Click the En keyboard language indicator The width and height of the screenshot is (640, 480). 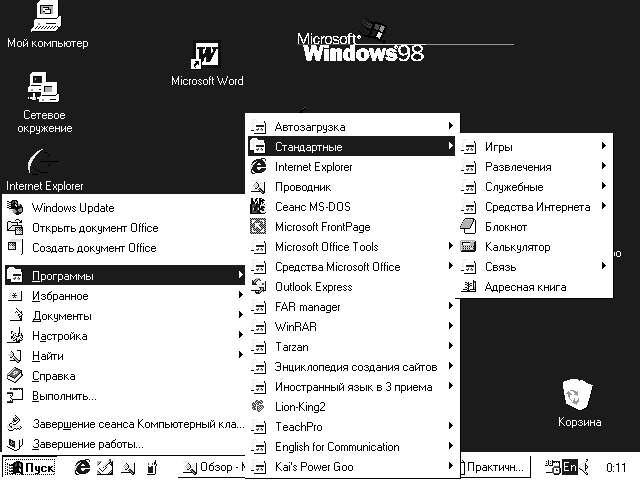pyautogui.click(x=569, y=467)
